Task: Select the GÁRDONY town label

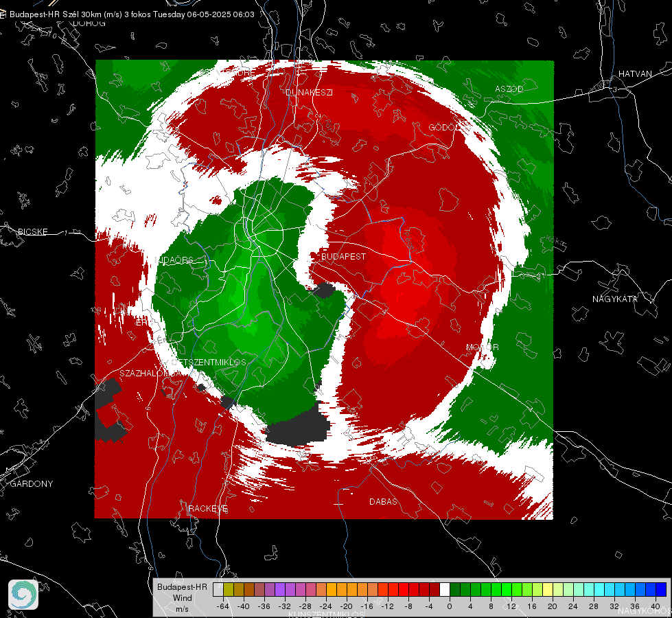Action: click(32, 484)
